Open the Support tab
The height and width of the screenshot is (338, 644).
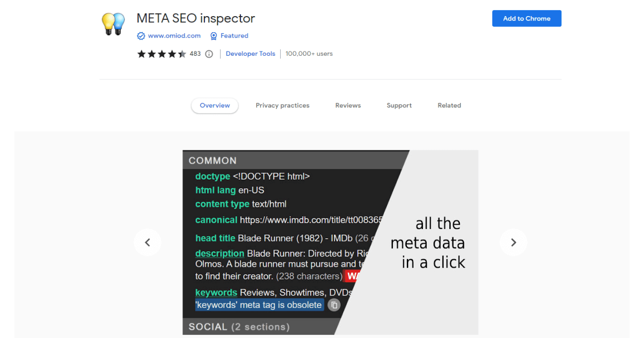tap(399, 106)
